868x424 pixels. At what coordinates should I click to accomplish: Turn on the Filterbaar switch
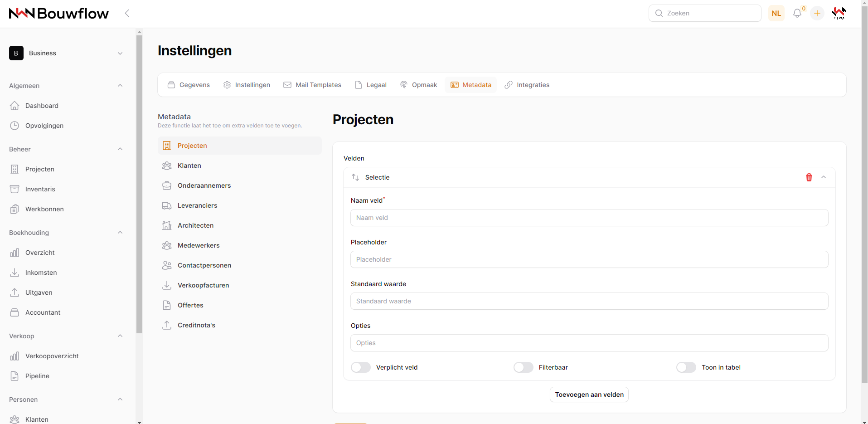[x=524, y=367]
